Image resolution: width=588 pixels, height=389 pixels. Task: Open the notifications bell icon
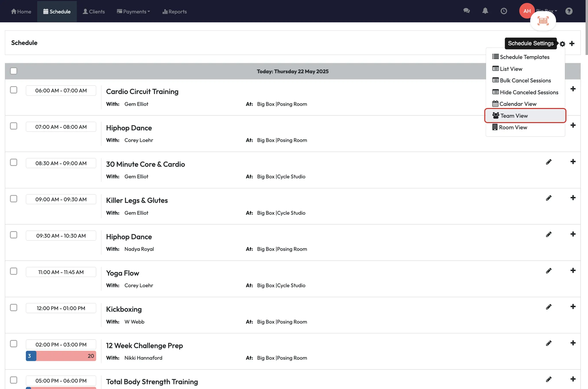click(x=485, y=11)
